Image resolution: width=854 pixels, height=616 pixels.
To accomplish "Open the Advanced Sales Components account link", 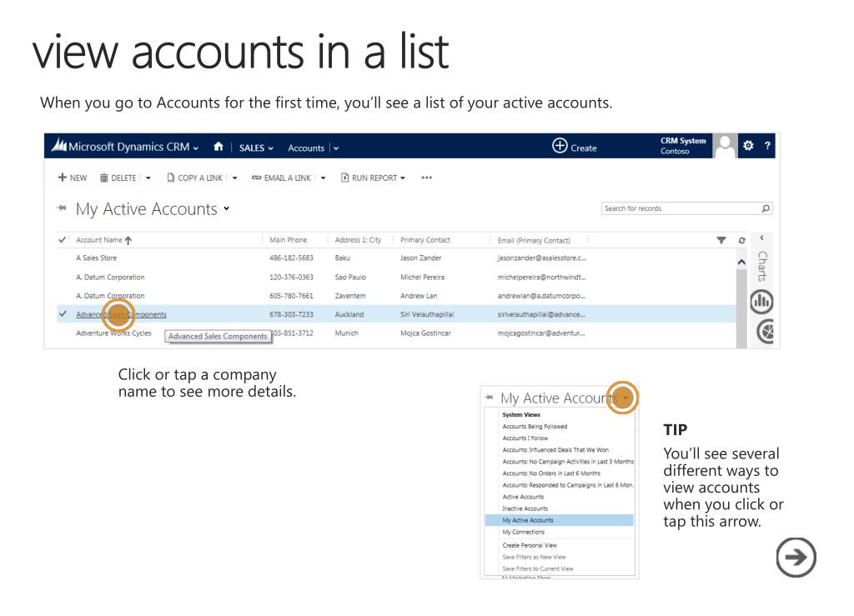I will [x=121, y=314].
